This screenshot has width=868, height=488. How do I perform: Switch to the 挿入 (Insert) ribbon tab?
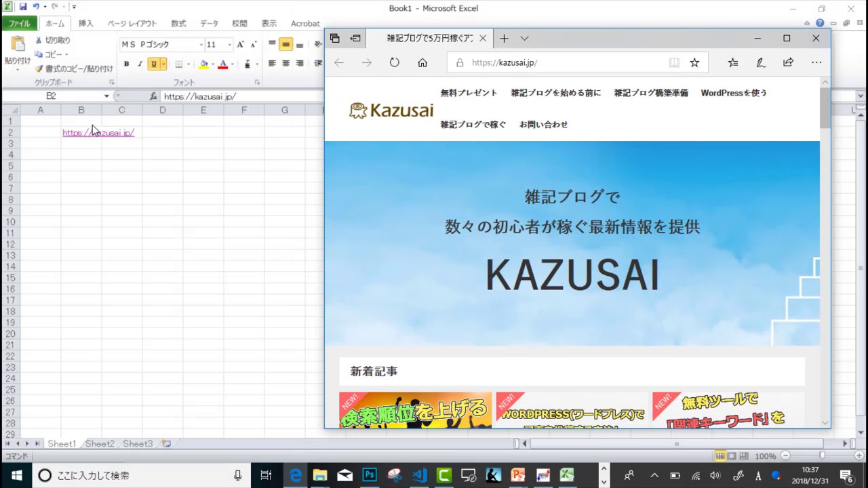click(x=85, y=23)
